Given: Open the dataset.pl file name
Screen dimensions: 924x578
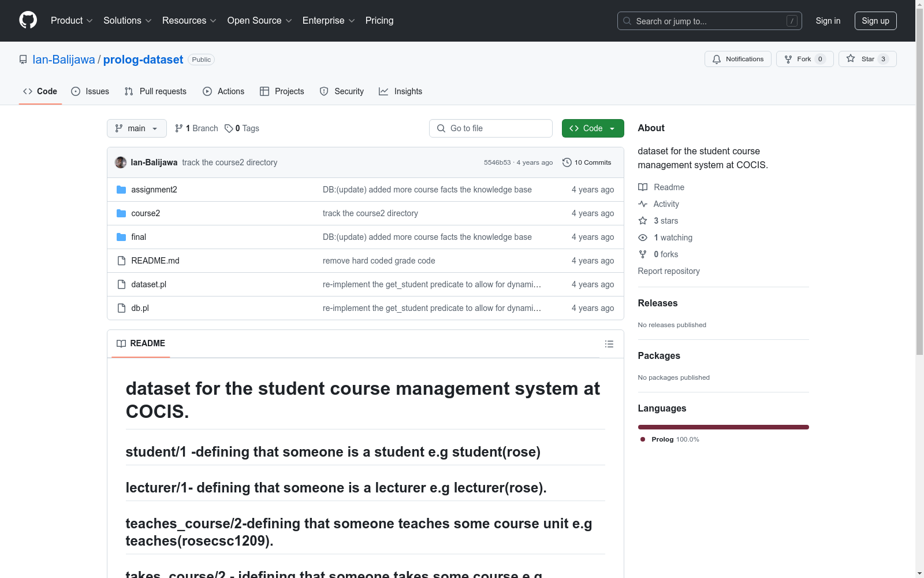Looking at the screenshot, I should tap(149, 284).
